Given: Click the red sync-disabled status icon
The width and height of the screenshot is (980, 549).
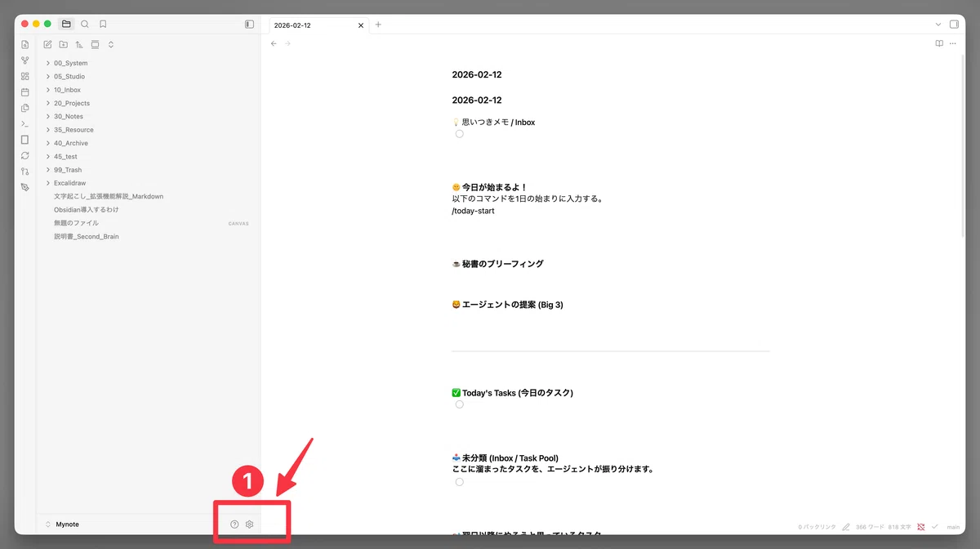Looking at the screenshot, I should 921,527.
